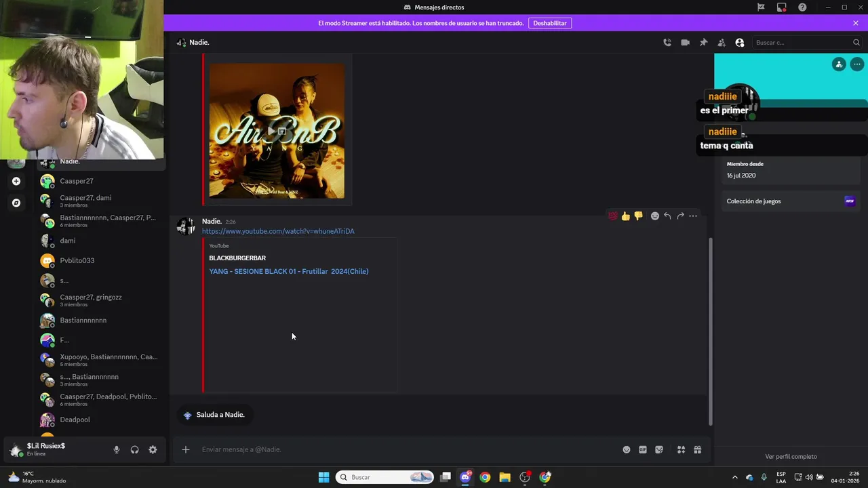
Task: Open Ver perfil completo
Action: pyautogui.click(x=791, y=457)
